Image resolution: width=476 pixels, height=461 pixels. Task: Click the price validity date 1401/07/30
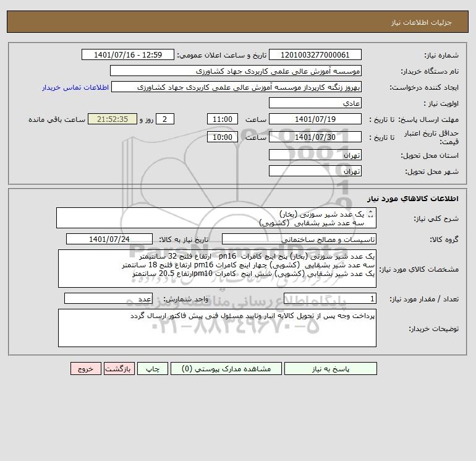tap(315, 137)
